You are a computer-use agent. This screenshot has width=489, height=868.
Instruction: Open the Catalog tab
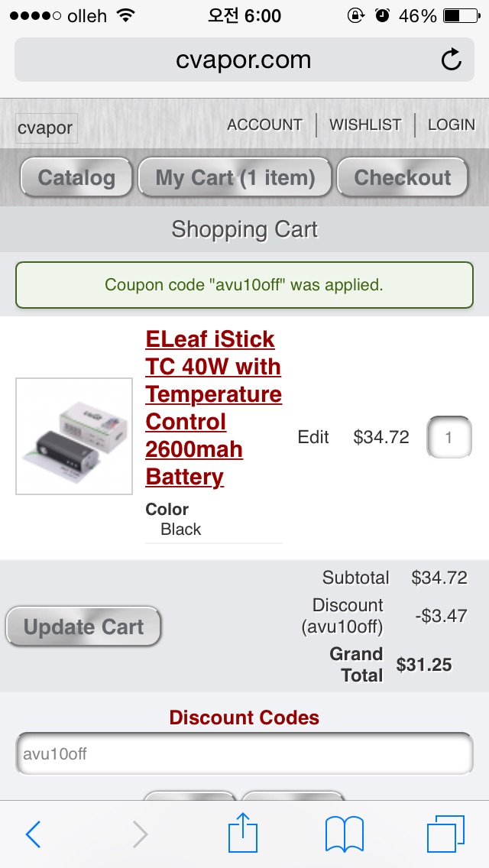76,178
